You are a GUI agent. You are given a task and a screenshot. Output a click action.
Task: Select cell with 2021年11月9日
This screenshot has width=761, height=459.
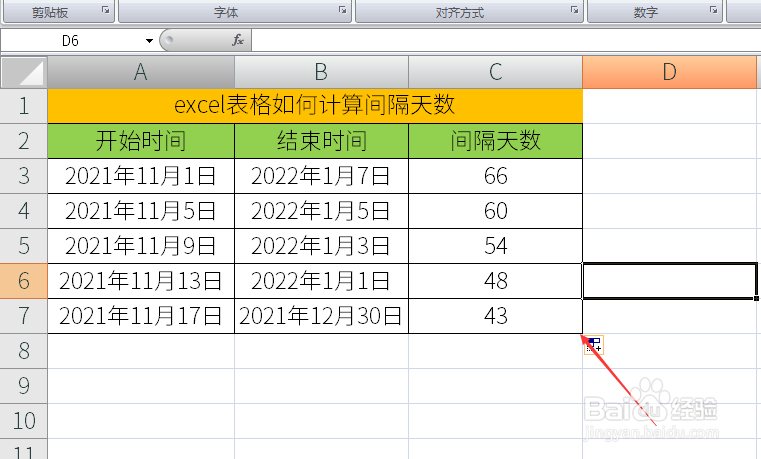[x=141, y=246]
